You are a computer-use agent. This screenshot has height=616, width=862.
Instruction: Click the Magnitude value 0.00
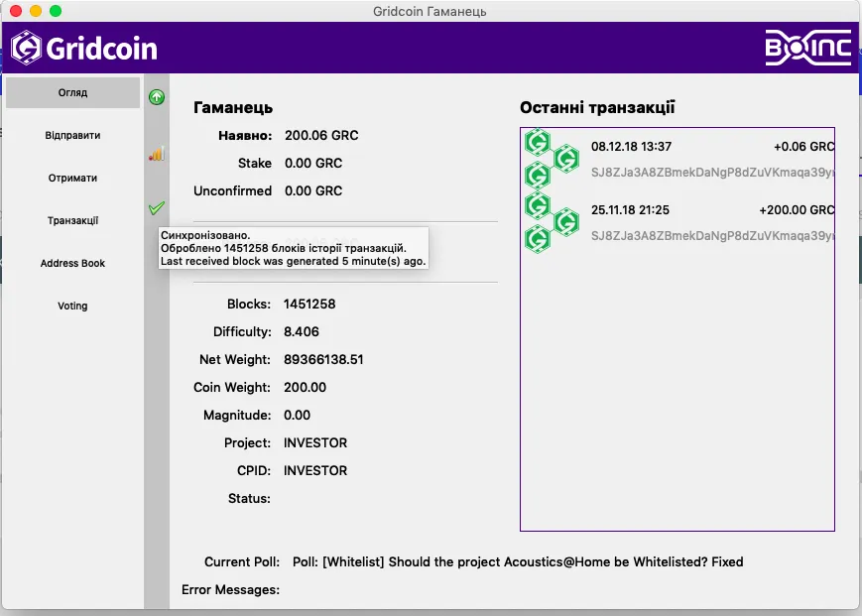click(297, 415)
